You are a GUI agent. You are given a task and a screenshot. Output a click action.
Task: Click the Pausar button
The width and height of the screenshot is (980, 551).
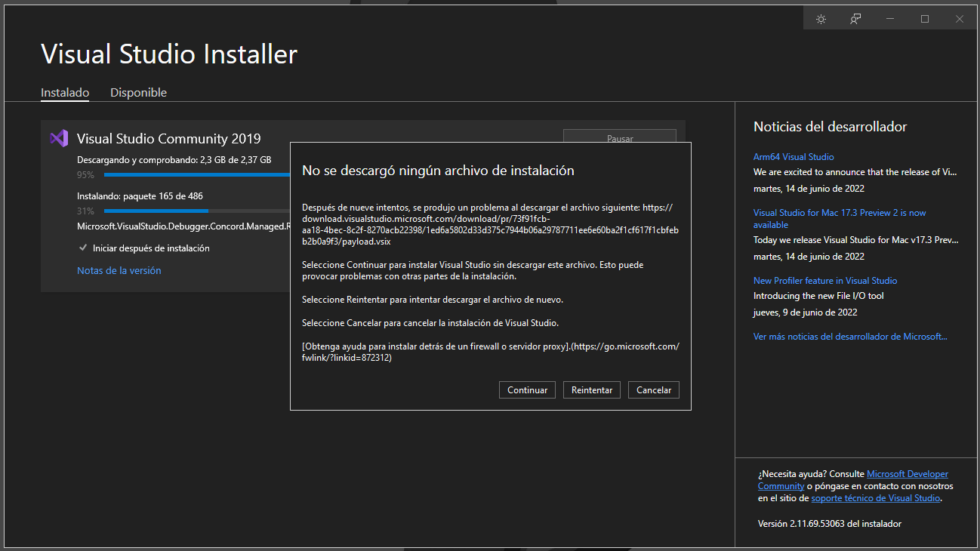(620, 137)
